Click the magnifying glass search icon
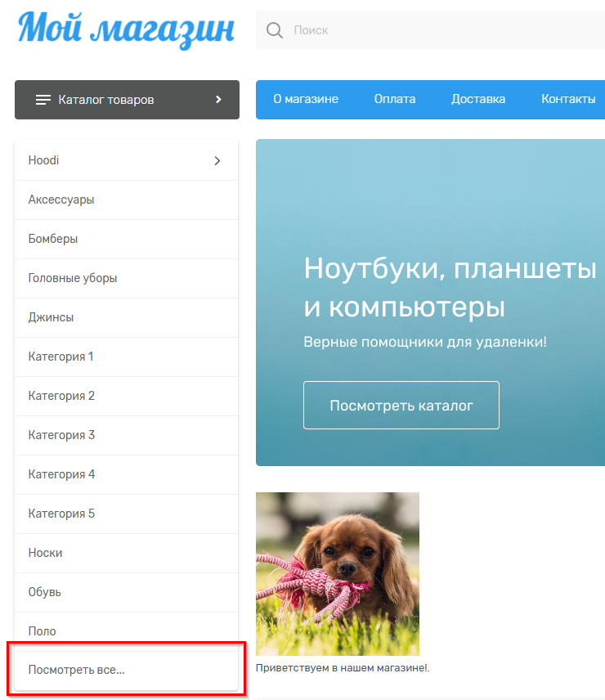The width and height of the screenshot is (605, 700). pyautogui.click(x=275, y=30)
